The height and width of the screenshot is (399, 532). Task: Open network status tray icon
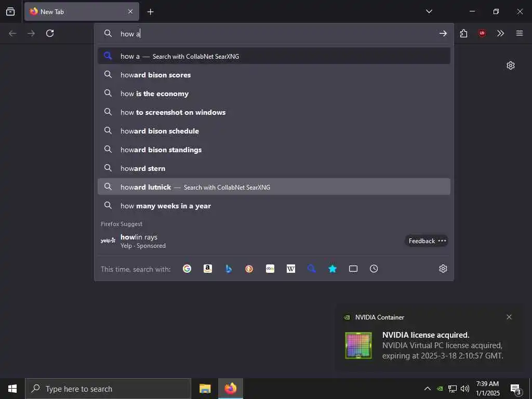pyautogui.click(x=453, y=389)
